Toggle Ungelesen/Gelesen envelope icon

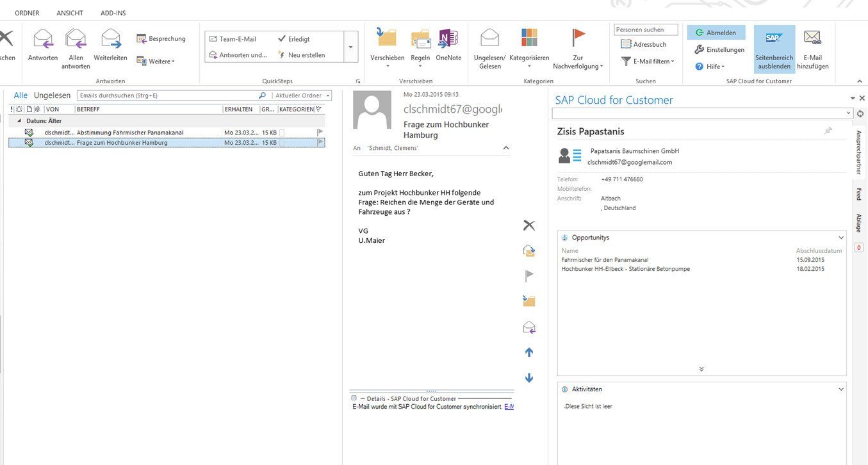tap(490, 38)
